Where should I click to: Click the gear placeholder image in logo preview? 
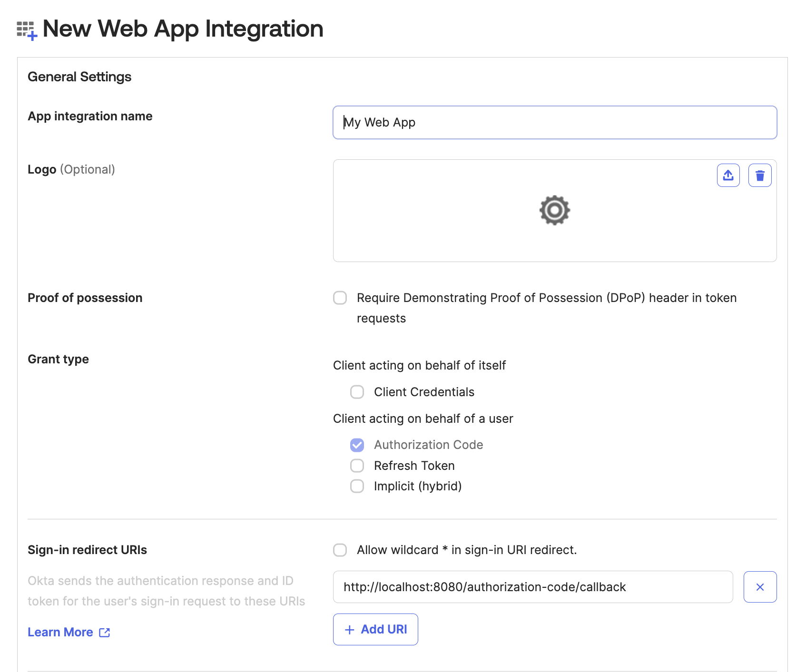(554, 210)
